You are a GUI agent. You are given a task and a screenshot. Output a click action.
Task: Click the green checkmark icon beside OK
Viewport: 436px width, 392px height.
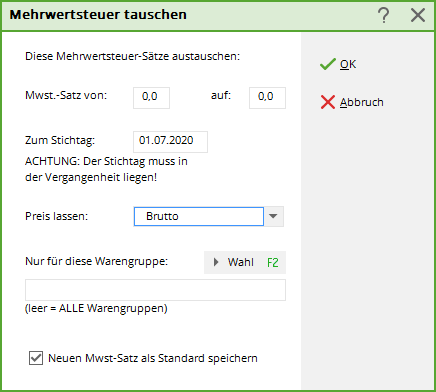point(327,64)
